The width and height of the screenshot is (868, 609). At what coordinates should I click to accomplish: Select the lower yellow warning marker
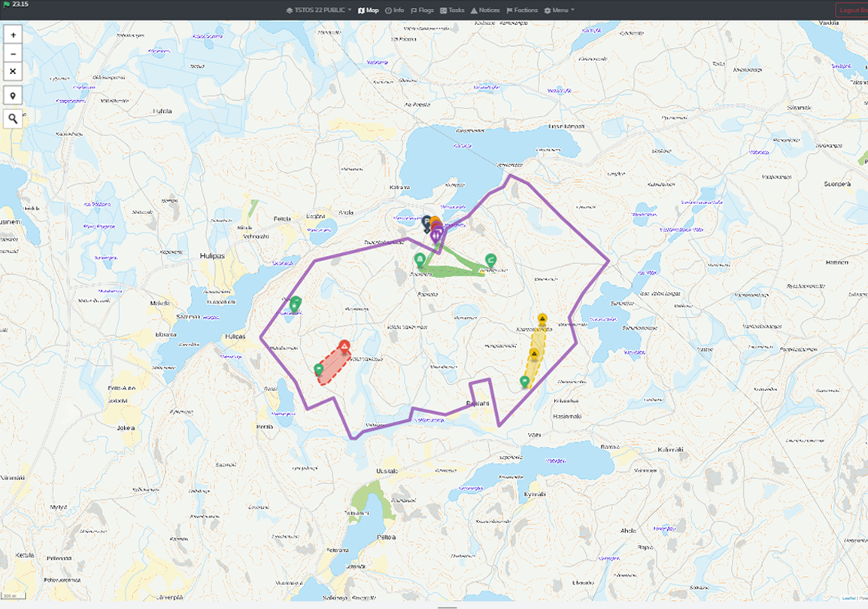tap(534, 354)
